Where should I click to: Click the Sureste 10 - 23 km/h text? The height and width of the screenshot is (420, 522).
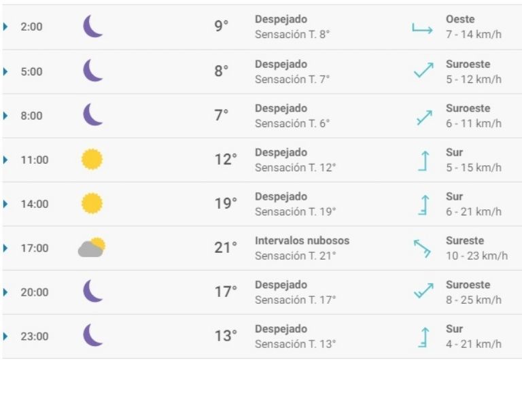tap(476, 248)
